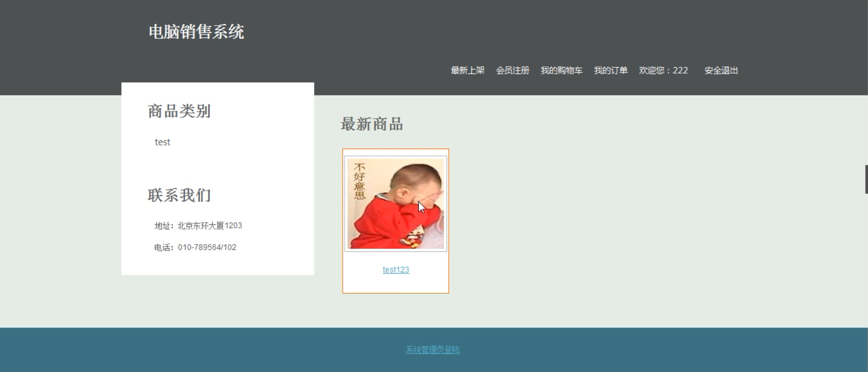This screenshot has height=372, width=868.
Task: Click the 电脑销售系统 site title
Action: pos(197,32)
